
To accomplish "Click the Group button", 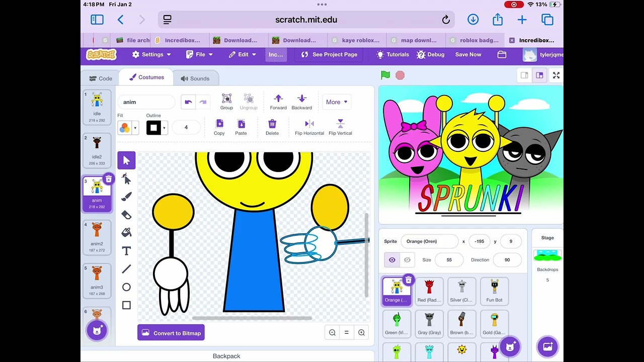I will tap(226, 102).
